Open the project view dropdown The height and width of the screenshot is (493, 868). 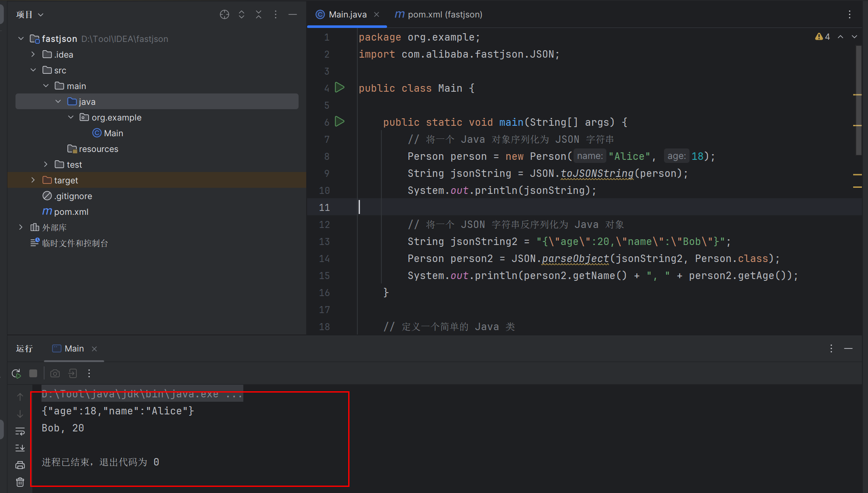pyautogui.click(x=30, y=14)
